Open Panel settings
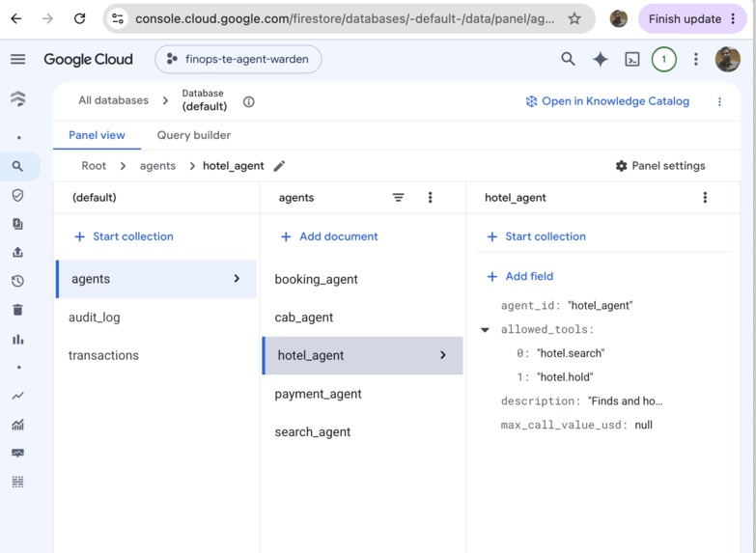This screenshot has width=756, height=553. click(x=660, y=166)
